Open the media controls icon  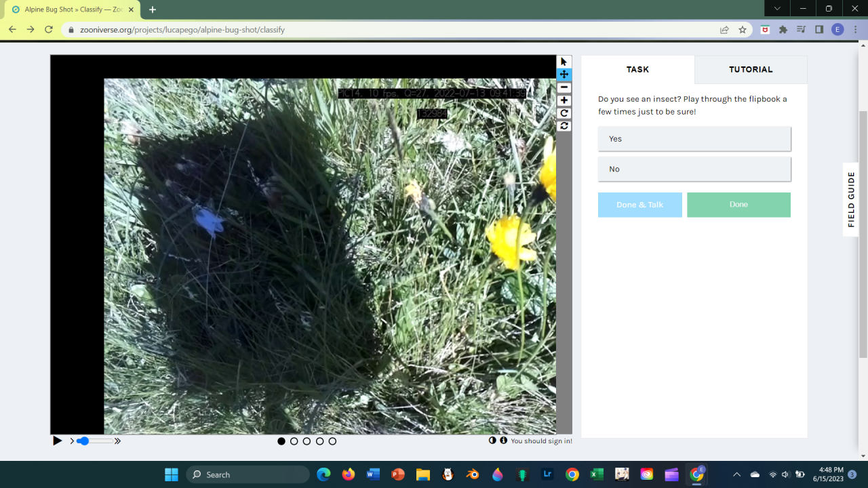click(x=802, y=30)
